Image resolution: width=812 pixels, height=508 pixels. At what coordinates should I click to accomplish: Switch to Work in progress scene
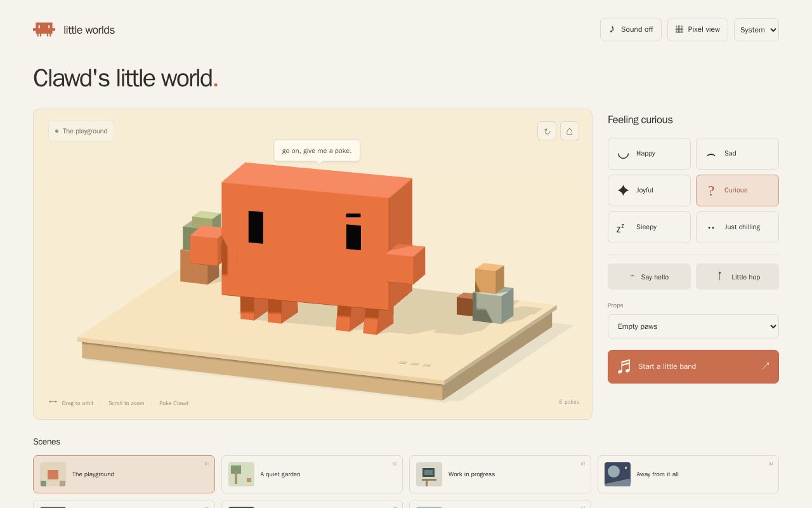coord(500,474)
